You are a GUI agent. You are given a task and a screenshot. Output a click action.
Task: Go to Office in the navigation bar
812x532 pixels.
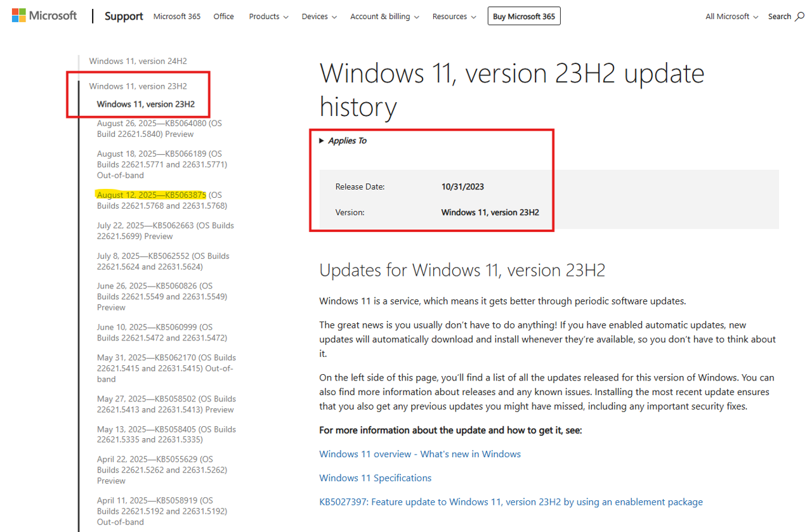pyautogui.click(x=224, y=16)
